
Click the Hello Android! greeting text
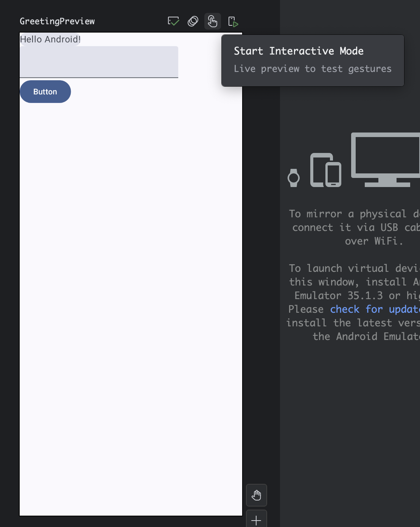(x=50, y=39)
